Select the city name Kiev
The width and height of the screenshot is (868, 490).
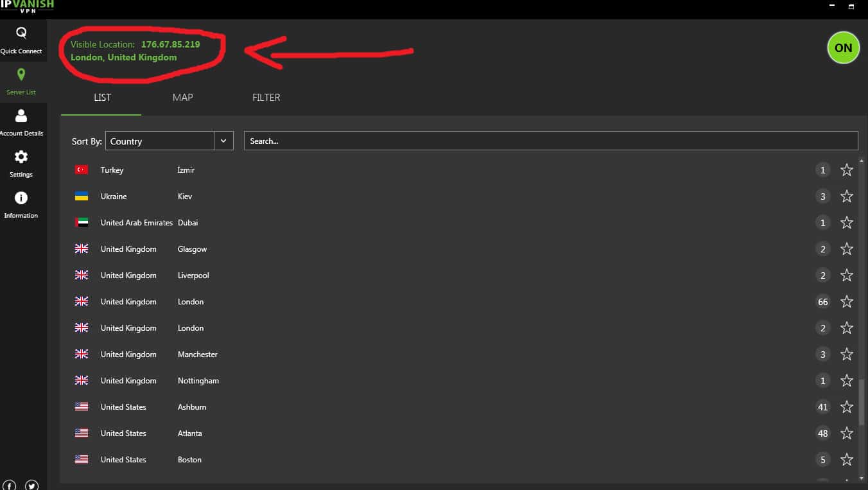pos(185,197)
